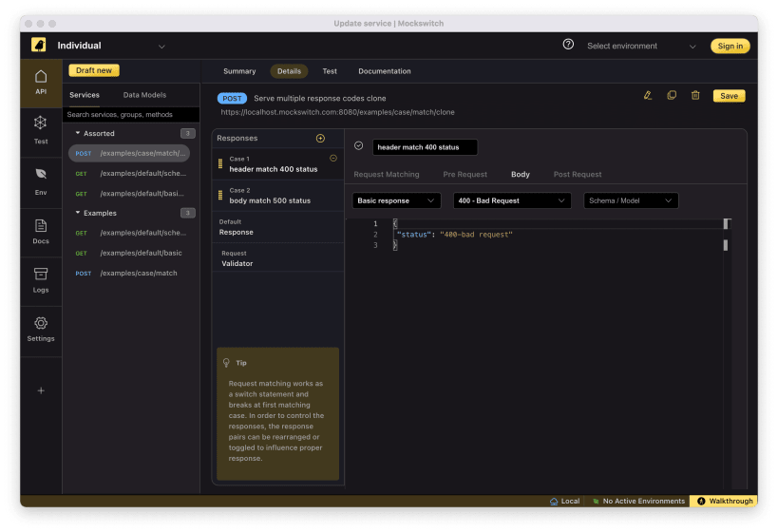Open GET /examples/default/basi... in Assorted

point(131,194)
